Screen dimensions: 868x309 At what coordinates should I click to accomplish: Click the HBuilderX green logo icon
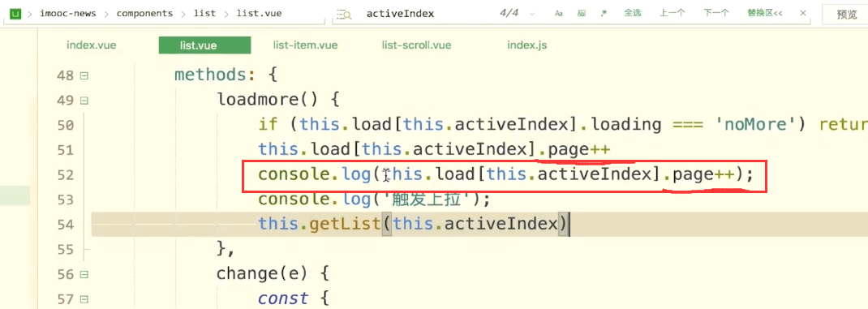[x=15, y=14]
